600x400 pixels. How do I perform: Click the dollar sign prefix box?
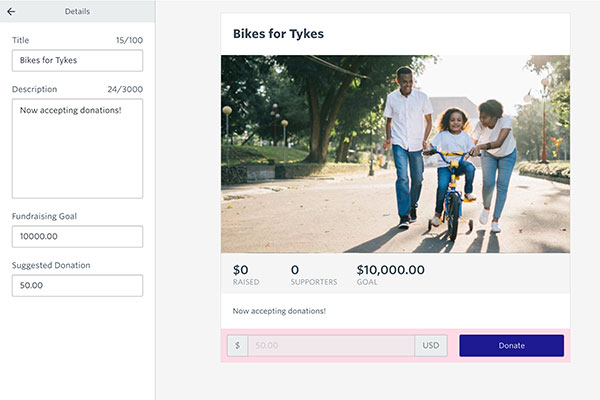pos(238,345)
